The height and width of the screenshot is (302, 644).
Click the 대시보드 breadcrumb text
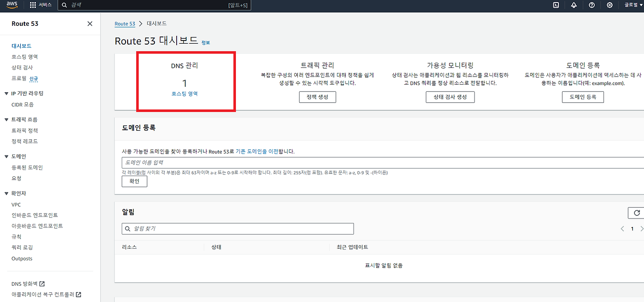157,24
